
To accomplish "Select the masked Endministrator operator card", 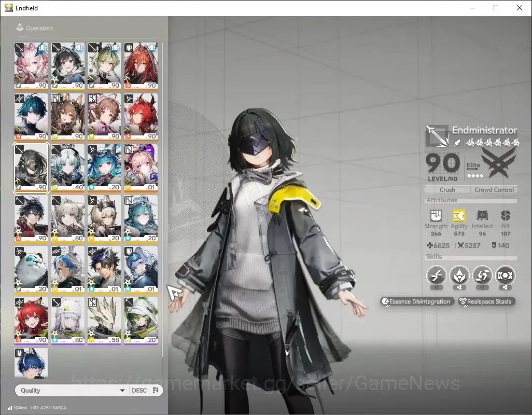I will pos(31,168).
